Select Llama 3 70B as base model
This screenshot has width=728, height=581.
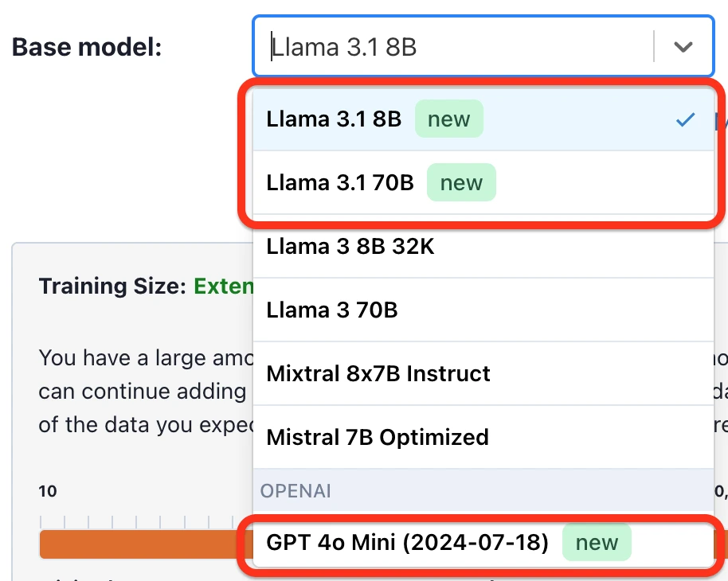(x=332, y=310)
